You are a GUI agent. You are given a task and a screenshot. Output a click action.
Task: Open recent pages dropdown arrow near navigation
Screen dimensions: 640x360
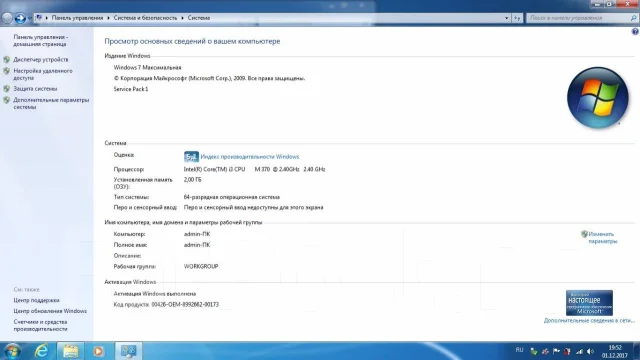29,18
